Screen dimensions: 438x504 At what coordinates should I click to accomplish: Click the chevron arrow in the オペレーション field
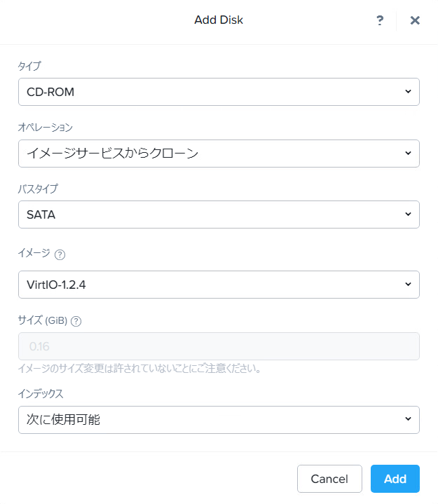(x=408, y=154)
